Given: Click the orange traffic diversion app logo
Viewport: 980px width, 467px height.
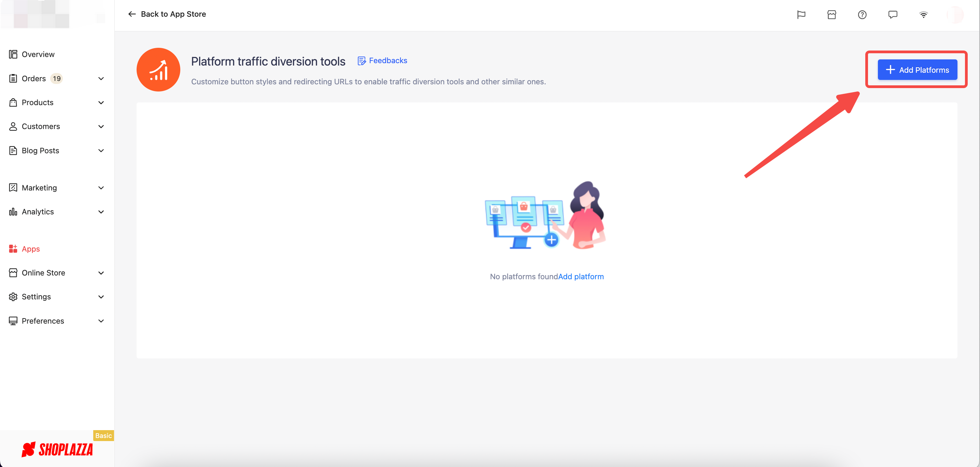Looking at the screenshot, I should [x=158, y=70].
